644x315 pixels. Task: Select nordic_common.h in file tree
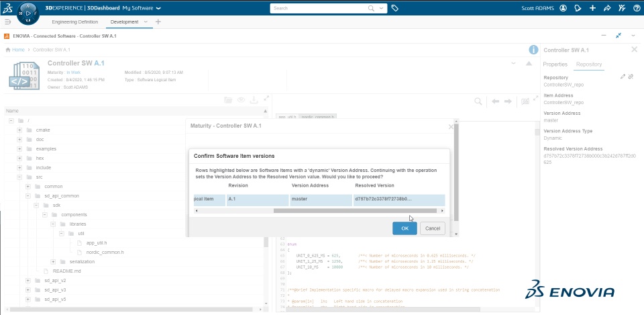point(105,252)
